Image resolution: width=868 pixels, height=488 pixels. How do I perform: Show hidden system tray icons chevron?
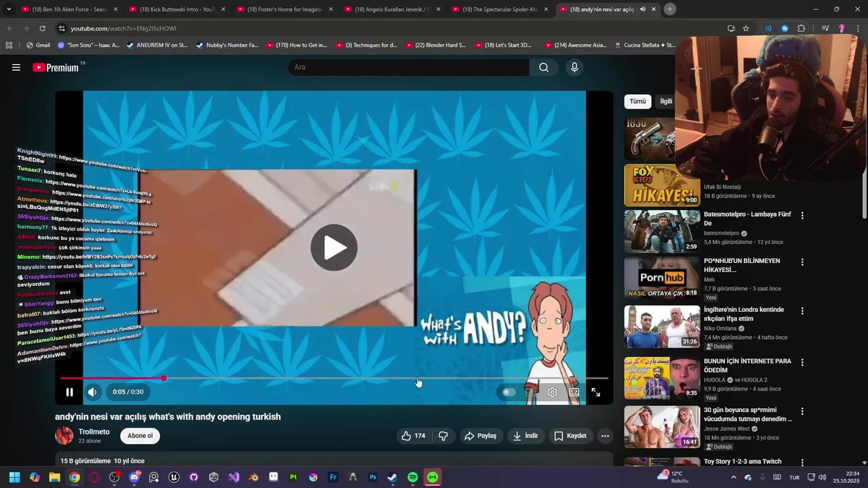733,477
